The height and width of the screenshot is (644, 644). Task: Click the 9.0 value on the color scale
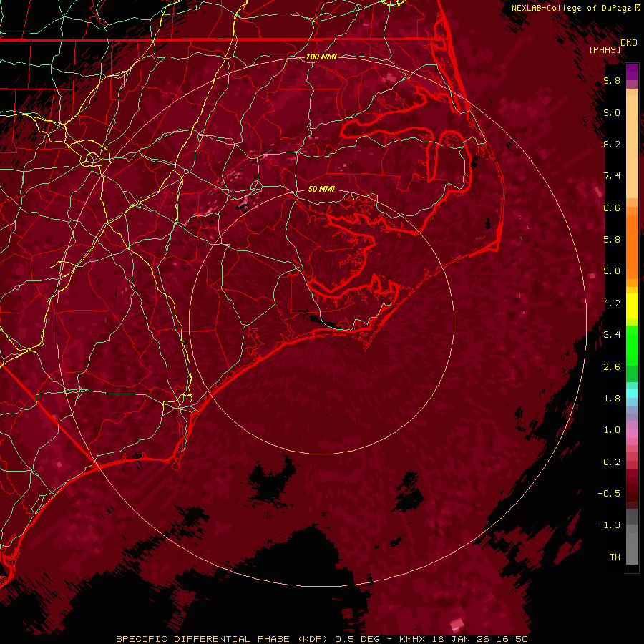(612, 113)
